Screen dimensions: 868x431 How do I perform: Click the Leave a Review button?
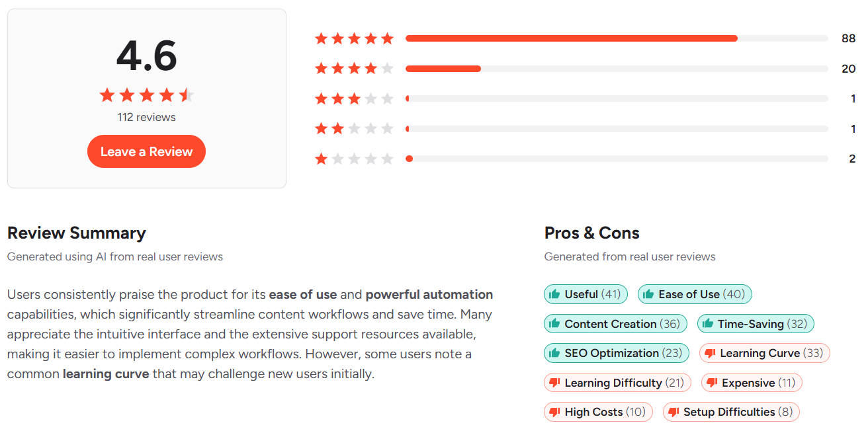click(x=146, y=151)
